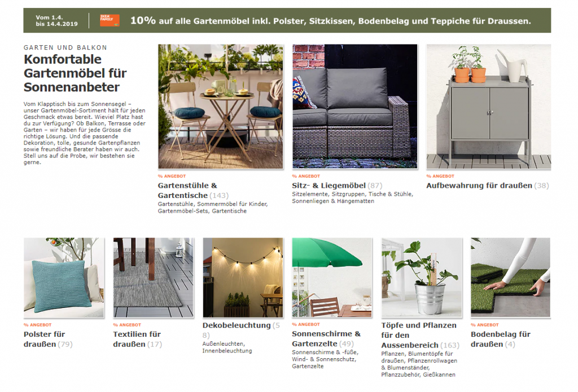Open the grey outdoor cabinet photo
The image size is (578, 392).
[x=489, y=107]
